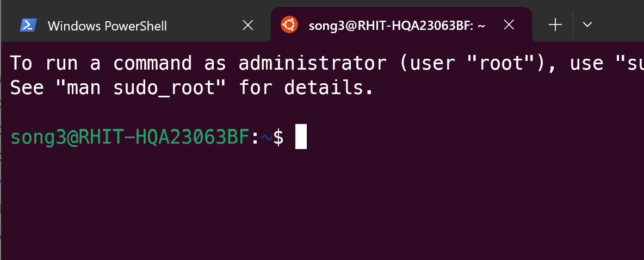The width and height of the screenshot is (644, 260).
Task: Click empty title bar right of dropdown
Action: (620, 24)
